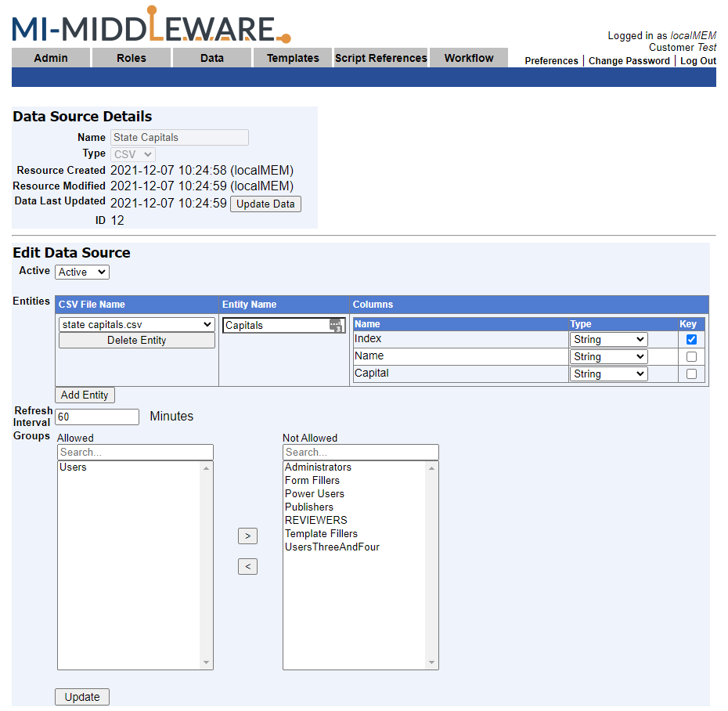Select REVIEWERS in the Not Allowed list
728x711 pixels.
(x=315, y=520)
